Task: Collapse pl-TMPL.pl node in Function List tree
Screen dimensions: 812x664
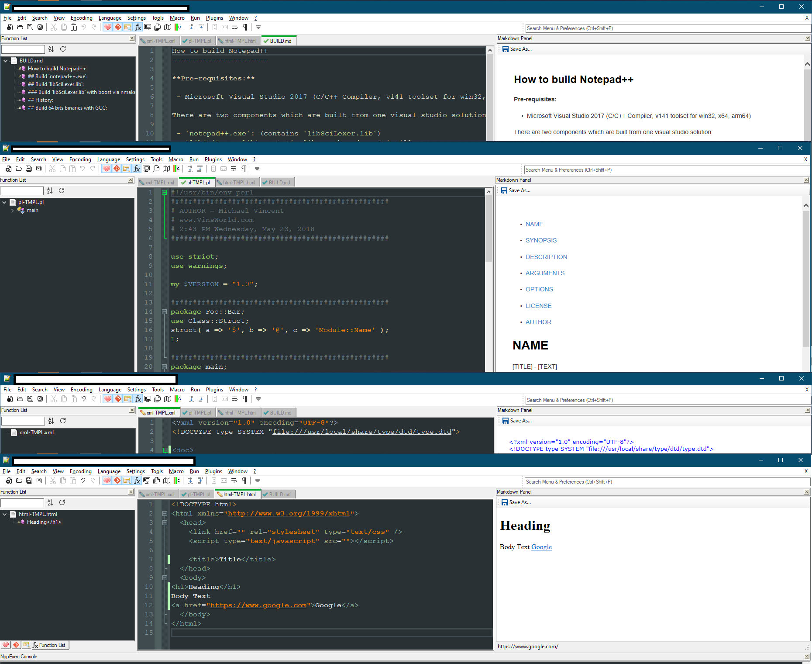Action: [x=4, y=202]
